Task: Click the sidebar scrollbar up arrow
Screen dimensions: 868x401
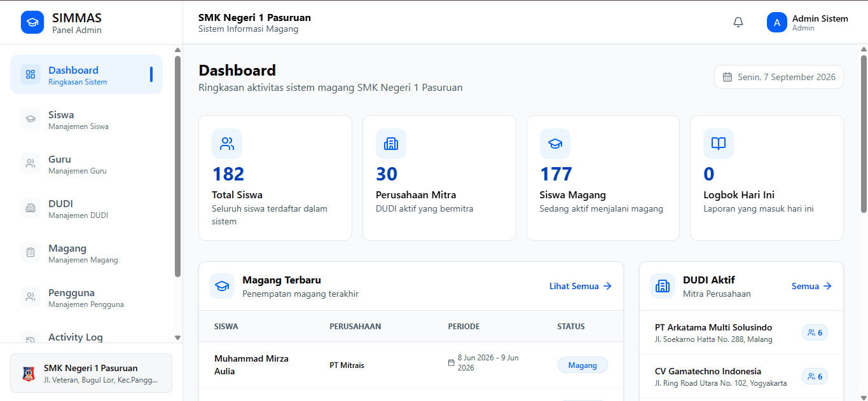Action: tap(177, 50)
